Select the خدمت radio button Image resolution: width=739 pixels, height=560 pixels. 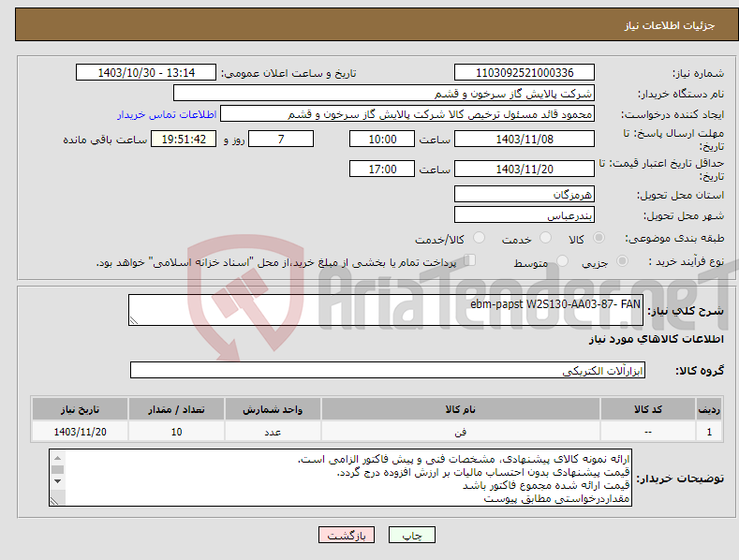545,238
